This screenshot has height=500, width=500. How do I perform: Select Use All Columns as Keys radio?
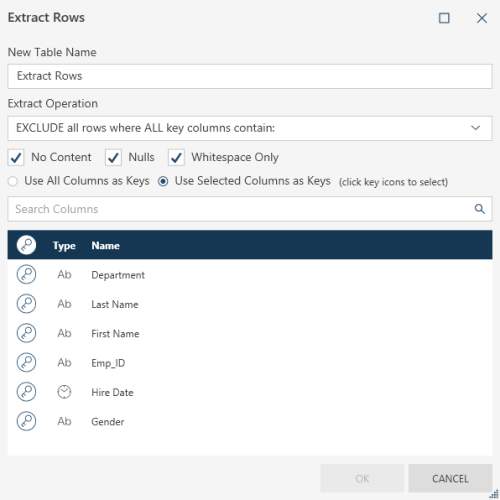click(x=13, y=181)
